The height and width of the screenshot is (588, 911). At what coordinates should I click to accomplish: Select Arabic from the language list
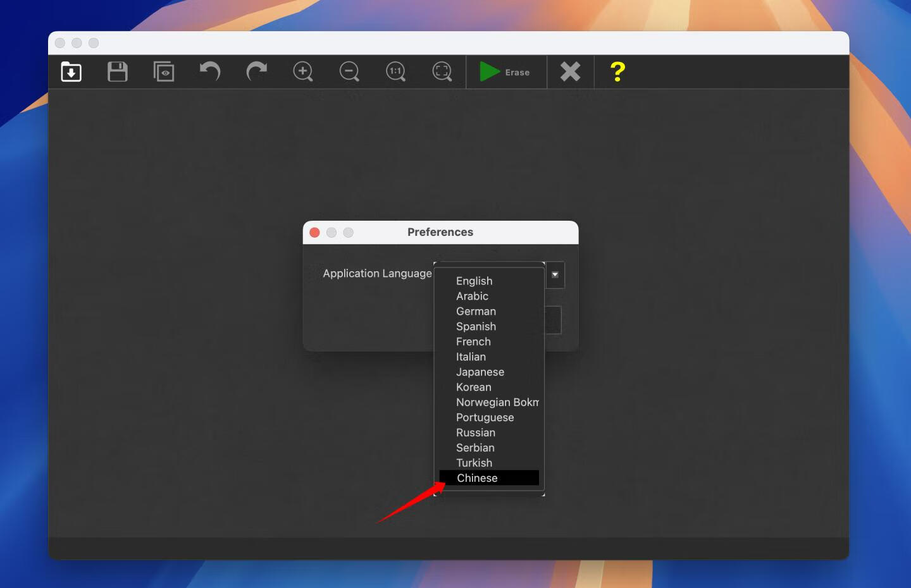(489, 296)
